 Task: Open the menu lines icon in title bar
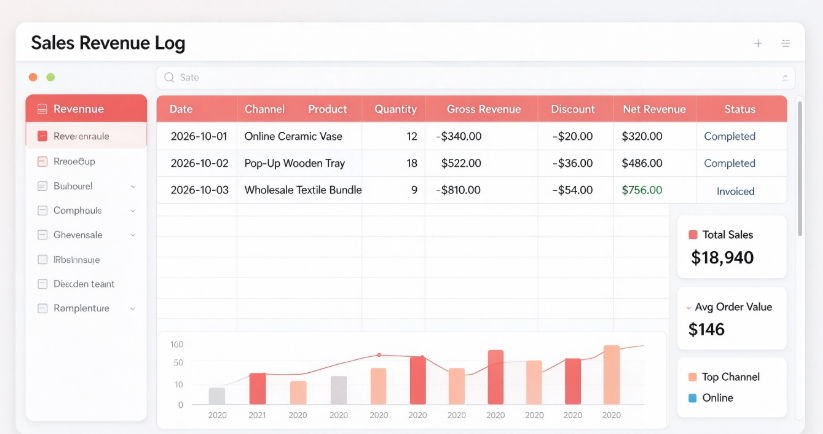tap(786, 44)
